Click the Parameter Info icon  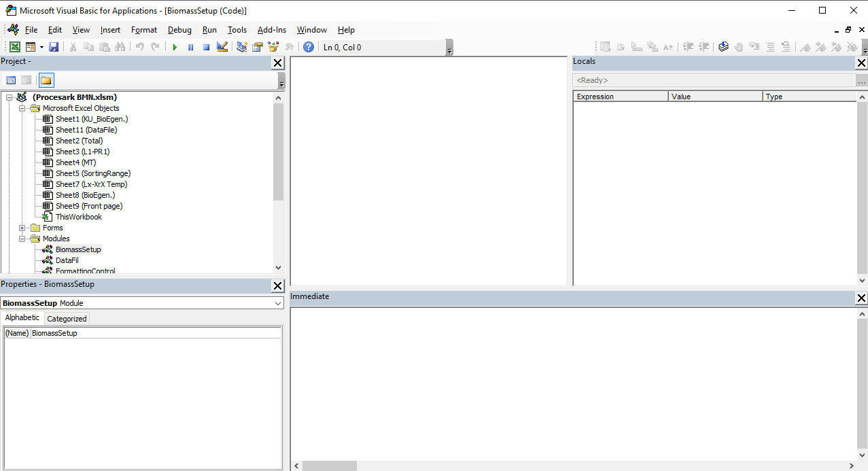[x=653, y=47]
